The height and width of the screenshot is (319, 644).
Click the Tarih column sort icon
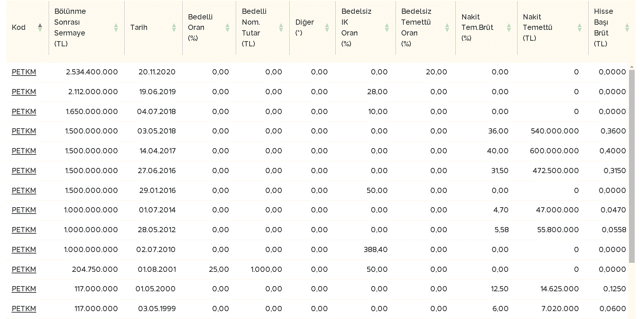pyautogui.click(x=174, y=27)
